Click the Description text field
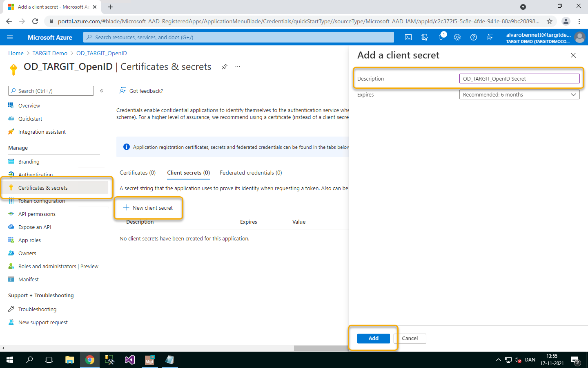 [519, 79]
